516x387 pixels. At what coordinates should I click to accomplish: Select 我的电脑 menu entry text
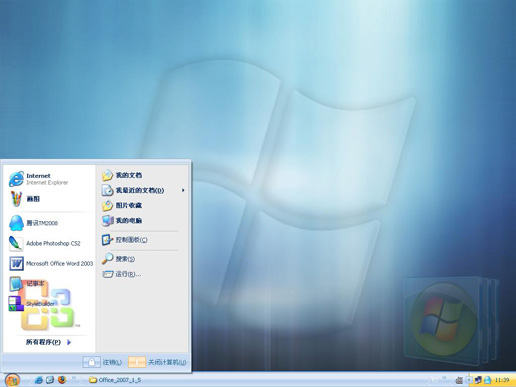point(129,220)
